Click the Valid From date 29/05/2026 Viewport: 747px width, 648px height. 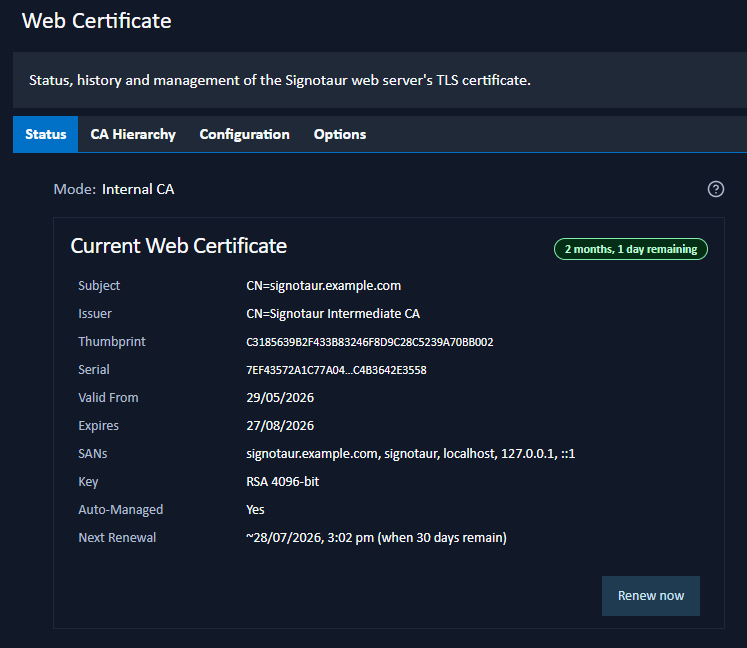pos(280,398)
